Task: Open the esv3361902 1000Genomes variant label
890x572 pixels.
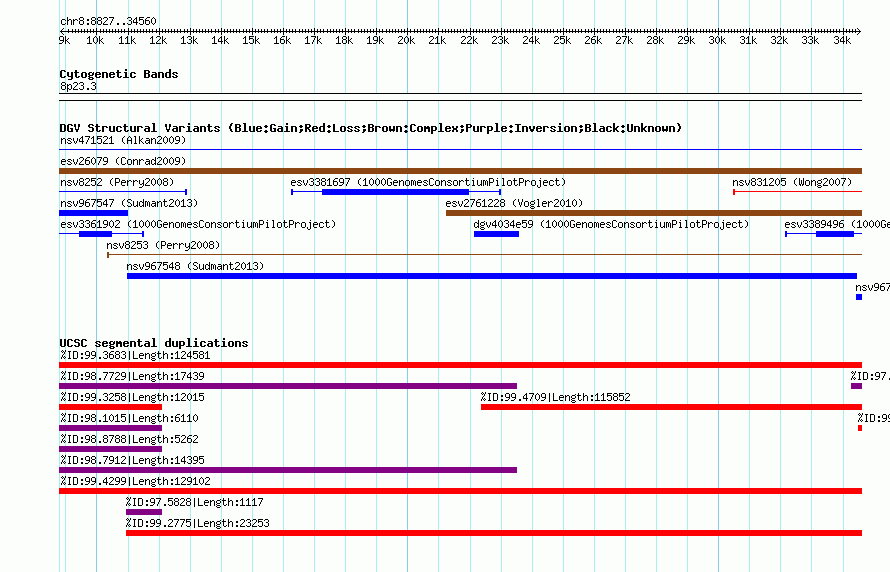Action: [x=198, y=224]
